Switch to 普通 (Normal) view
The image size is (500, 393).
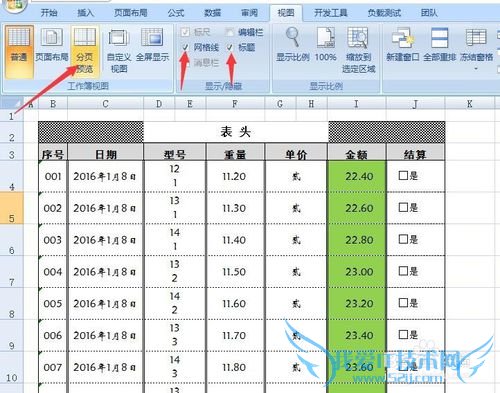click(x=19, y=52)
